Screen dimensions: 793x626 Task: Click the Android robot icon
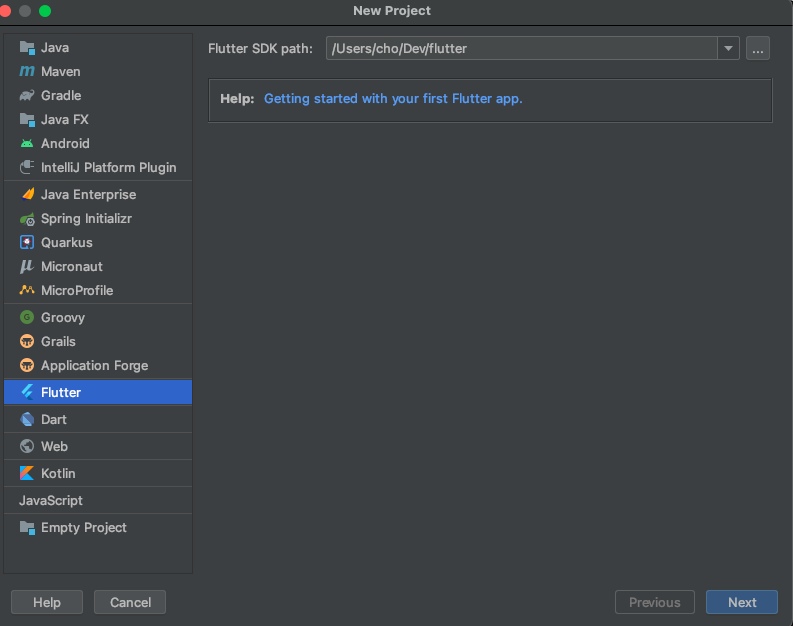pos(27,144)
